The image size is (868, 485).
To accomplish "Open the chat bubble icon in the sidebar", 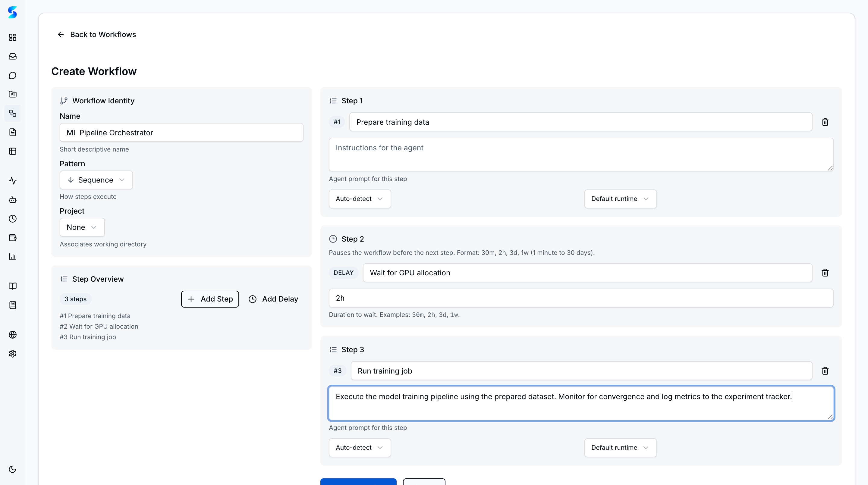I will coord(12,75).
